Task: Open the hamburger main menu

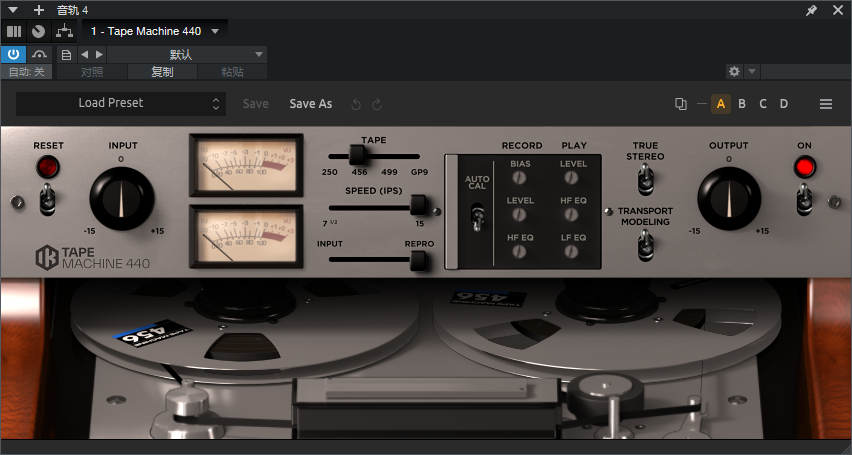Action: coord(826,104)
